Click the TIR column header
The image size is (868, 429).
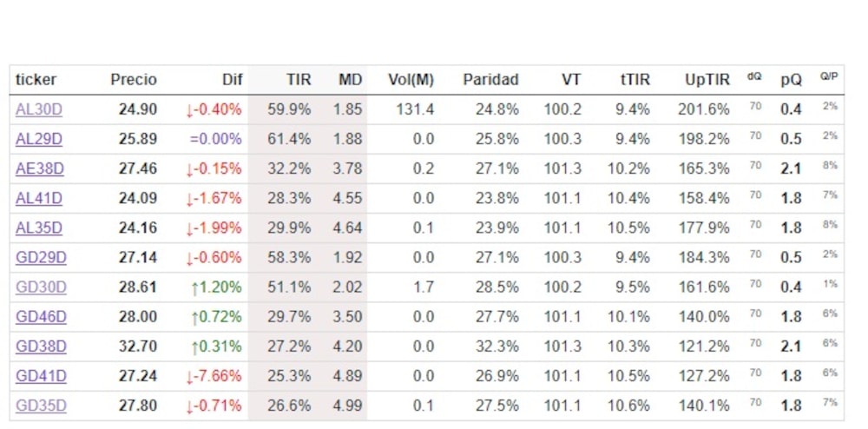[x=299, y=80]
